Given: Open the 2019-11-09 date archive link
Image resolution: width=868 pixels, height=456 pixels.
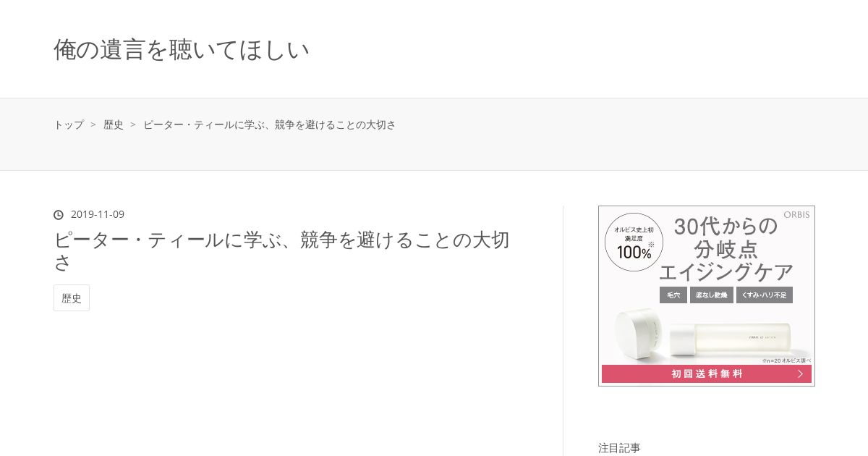Looking at the screenshot, I should point(98,214).
